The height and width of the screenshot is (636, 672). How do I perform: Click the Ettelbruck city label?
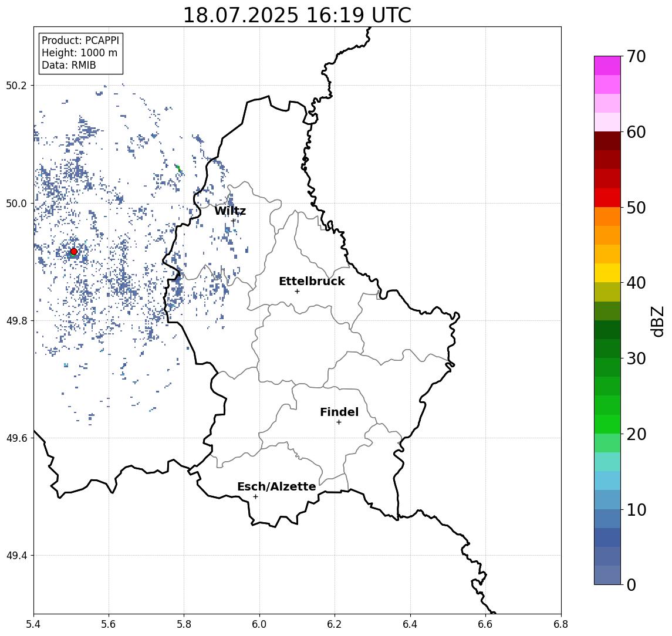tap(312, 281)
